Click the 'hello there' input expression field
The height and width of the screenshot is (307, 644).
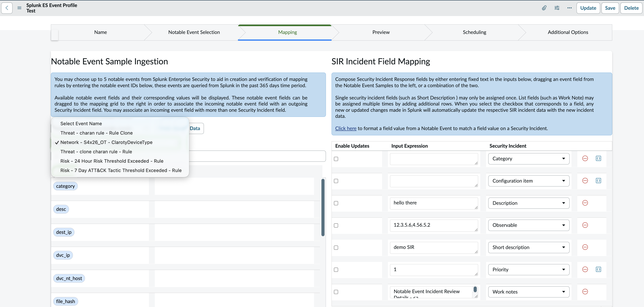coord(434,203)
